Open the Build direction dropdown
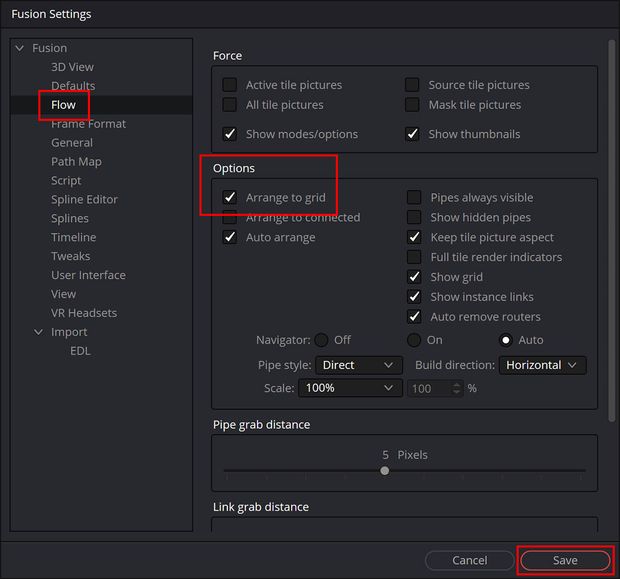 542,365
